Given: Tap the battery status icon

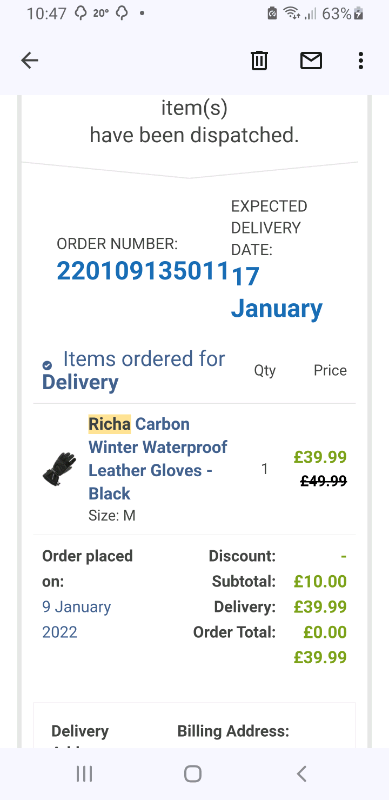Looking at the screenshot, I should click(x=359, y=14).
